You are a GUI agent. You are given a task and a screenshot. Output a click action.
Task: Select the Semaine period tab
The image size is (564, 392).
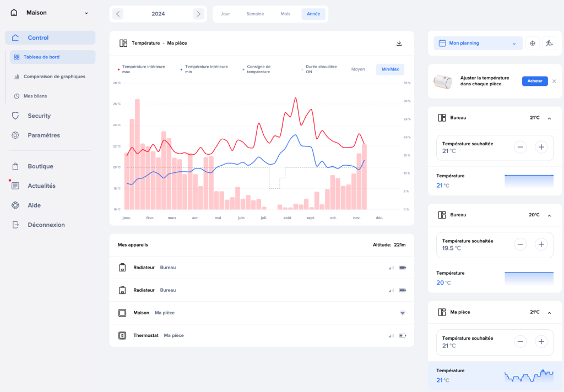pos(255,14)
